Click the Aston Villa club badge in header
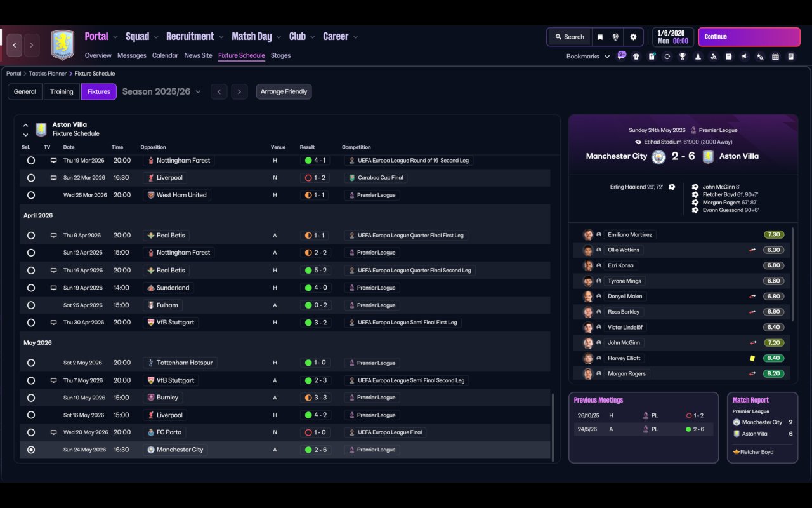This screenshot has width=812, height=508. (63, 45)
